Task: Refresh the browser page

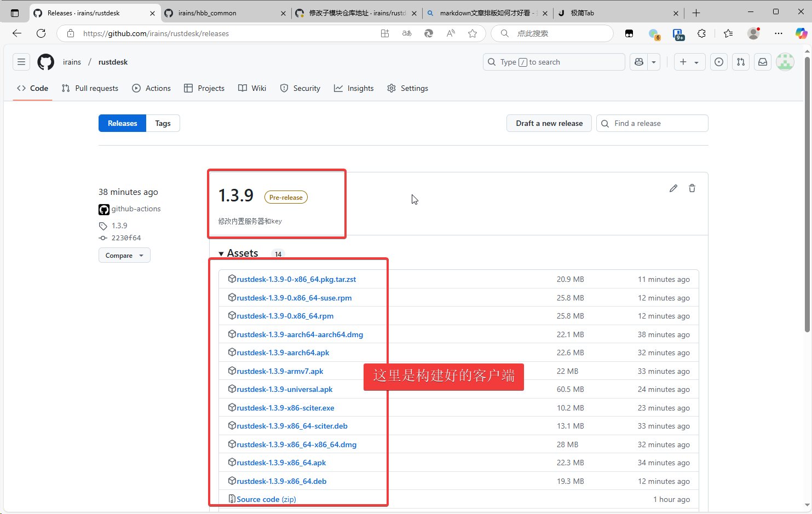Action: coord(41,33)
